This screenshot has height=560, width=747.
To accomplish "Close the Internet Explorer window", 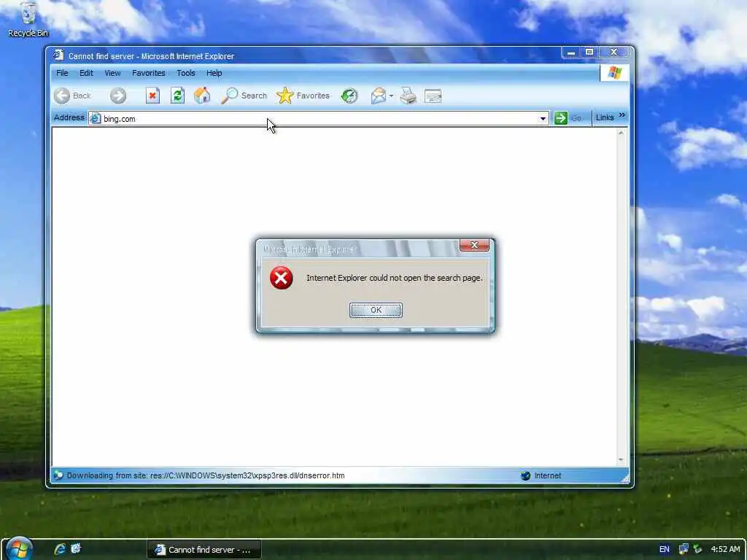I will coord(614,52).
